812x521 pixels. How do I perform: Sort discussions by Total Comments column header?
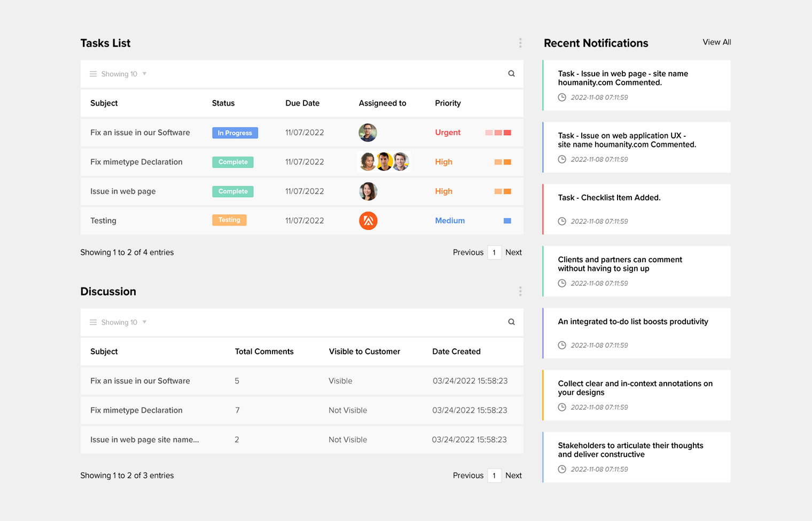tap(264, 352)
